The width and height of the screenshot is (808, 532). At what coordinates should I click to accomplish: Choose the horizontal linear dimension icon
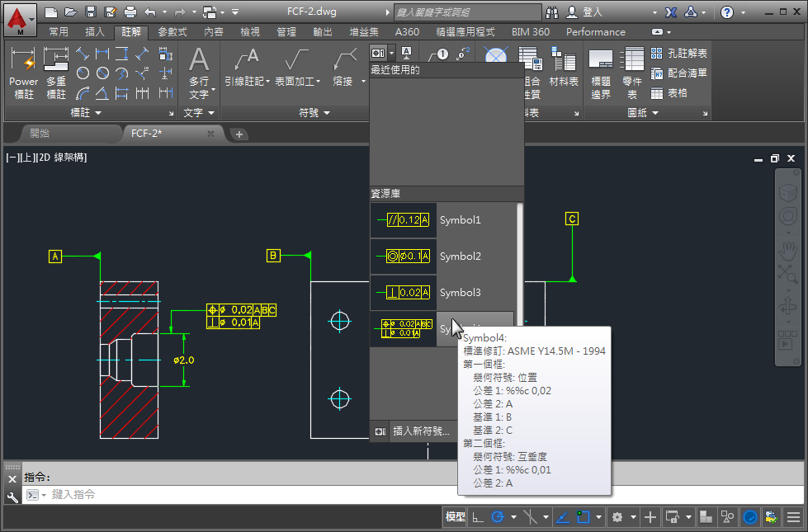[102, 53]
